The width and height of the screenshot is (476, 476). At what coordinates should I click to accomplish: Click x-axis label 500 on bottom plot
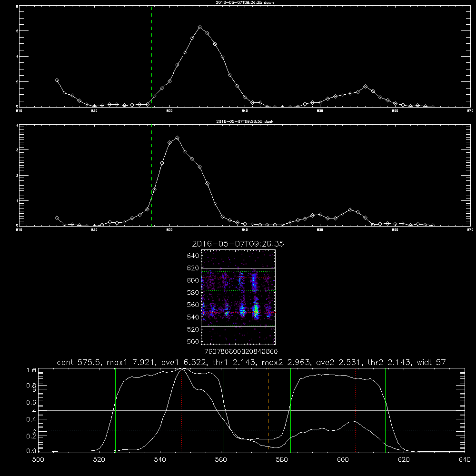pos(38,460)
